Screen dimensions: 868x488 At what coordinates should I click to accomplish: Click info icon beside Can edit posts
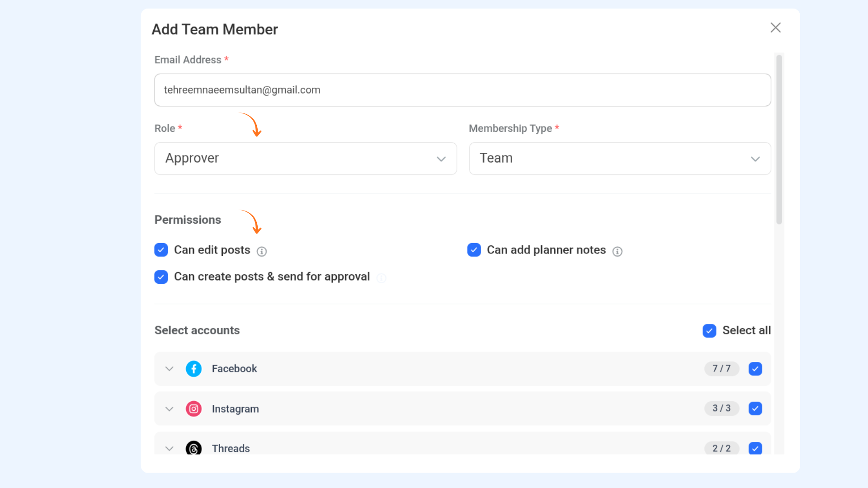pos(262,252)
